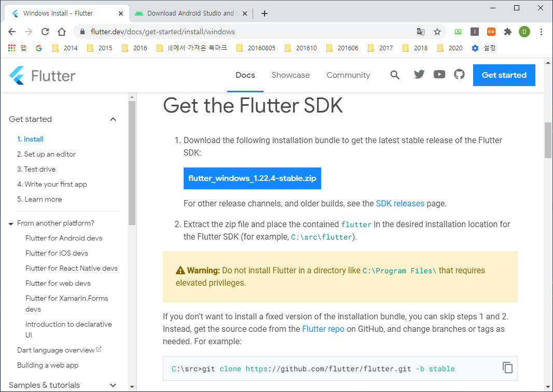Copy the git clone command with the copy icon
The image size is (553, 392).
507,368
